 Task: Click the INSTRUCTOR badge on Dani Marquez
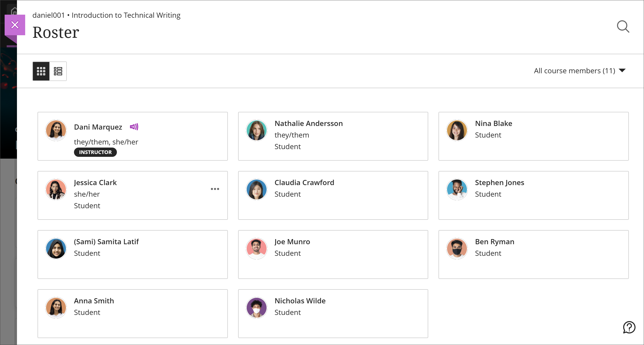coord(95,152)
